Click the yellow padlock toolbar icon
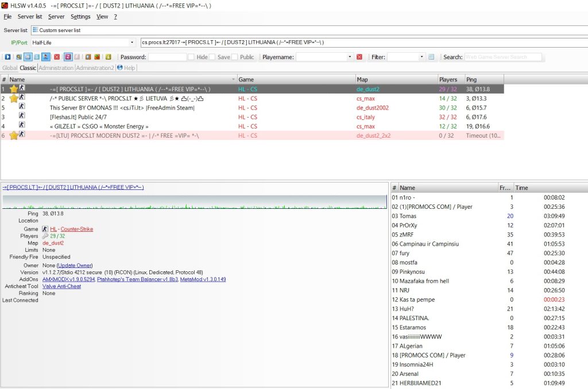The image size is (588, 389). pyautogui.click(x=108, y=57)
